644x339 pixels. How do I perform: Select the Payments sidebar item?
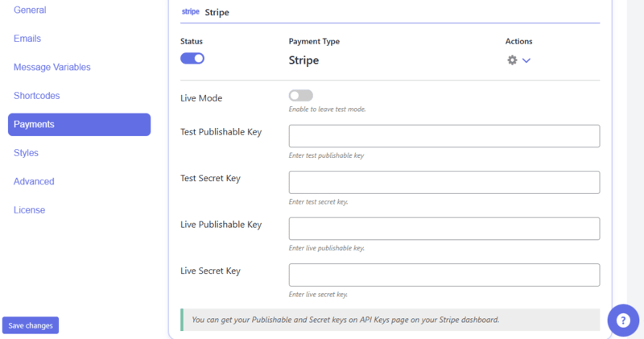tap(79, 124)
